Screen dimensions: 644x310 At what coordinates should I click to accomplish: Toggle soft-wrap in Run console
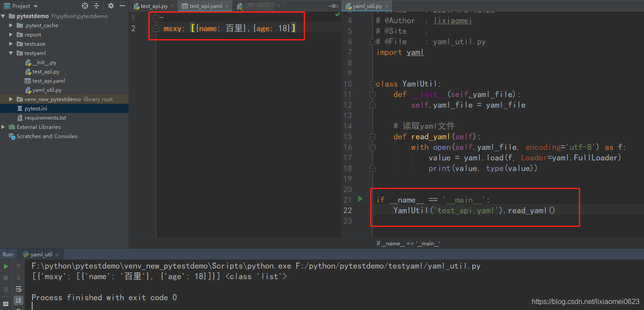pos(18,289)
